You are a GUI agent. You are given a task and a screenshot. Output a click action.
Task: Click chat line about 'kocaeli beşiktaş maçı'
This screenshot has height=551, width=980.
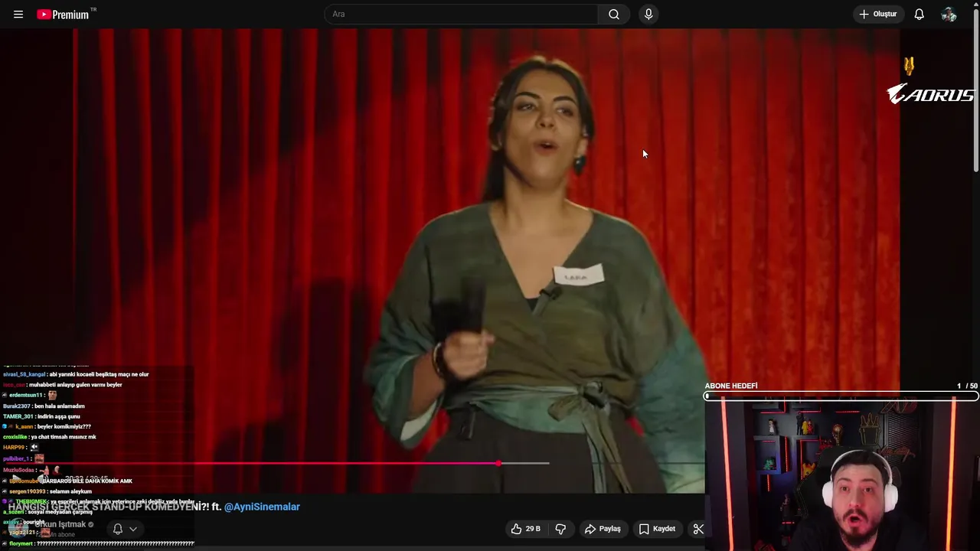76,374
